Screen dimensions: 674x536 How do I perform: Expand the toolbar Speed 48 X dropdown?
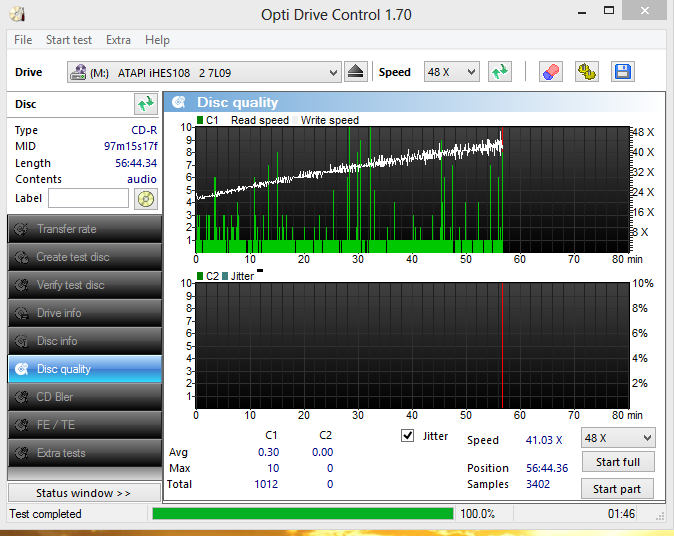click(x=451, y=72)
